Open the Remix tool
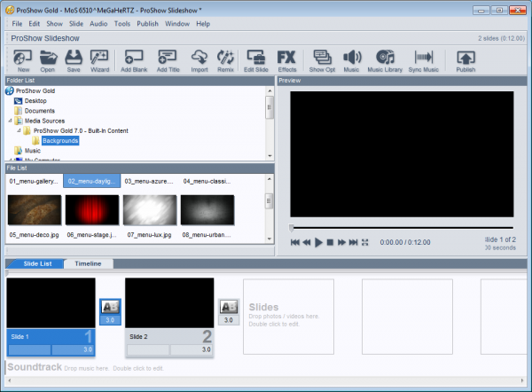532x392 pixels. (225, 61)
